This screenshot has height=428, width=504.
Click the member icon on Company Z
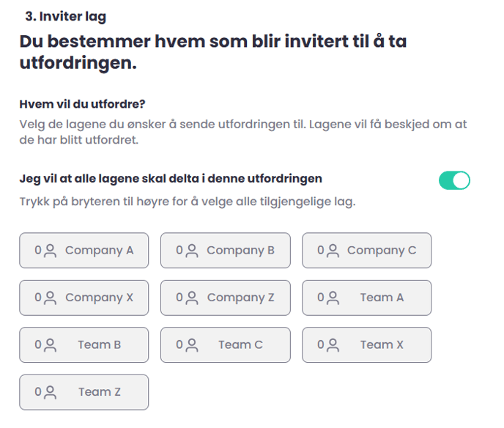tap(191, 298)
